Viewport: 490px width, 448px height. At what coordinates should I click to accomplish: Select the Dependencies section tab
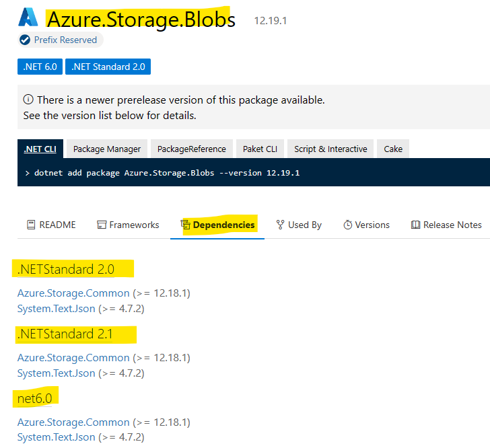[x=217, y=225]
